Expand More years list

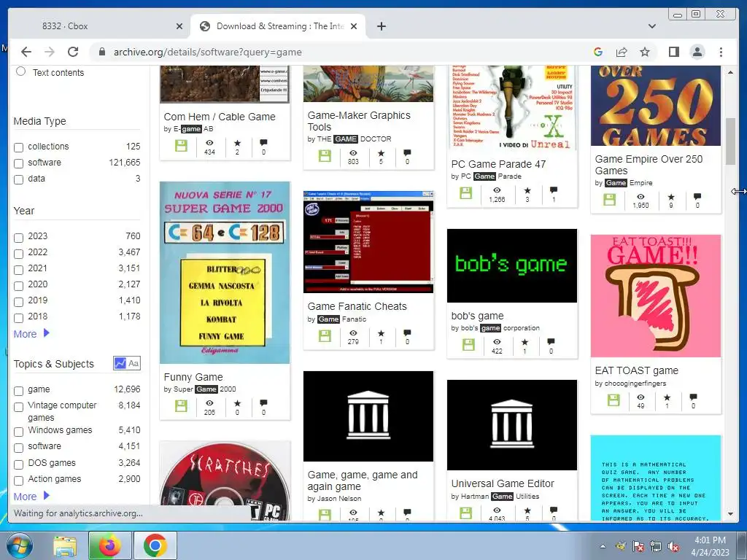(x=31, y=334)
